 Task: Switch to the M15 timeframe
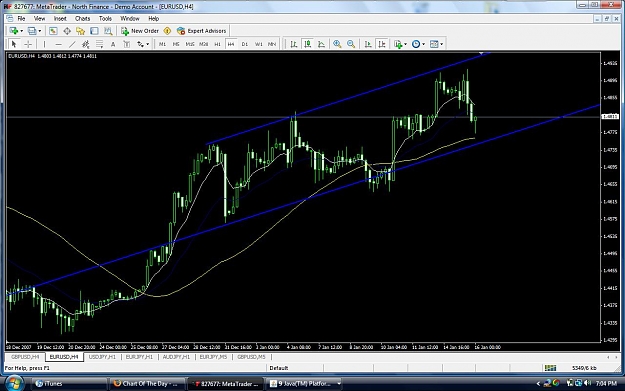pyautogui.click(x=190, y=44)
